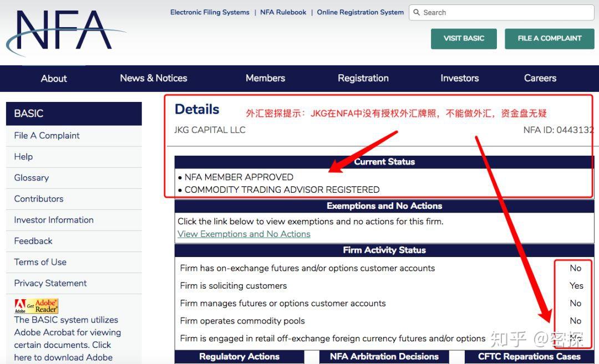Click the Yes value for soliciting customers
Screen dimensions: 599x364
pyautogui.click(x=576, y=286)
